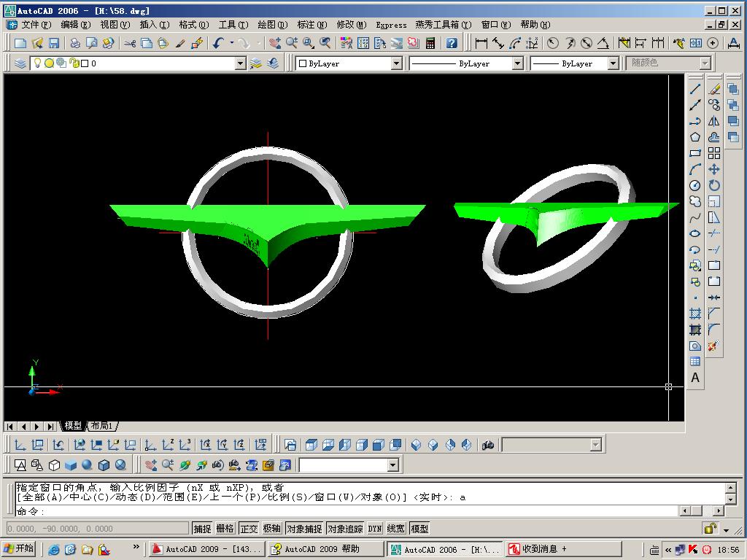Select the Rectangle draw tool
Viewport: 747px width, 560px height.
(695, 153)
